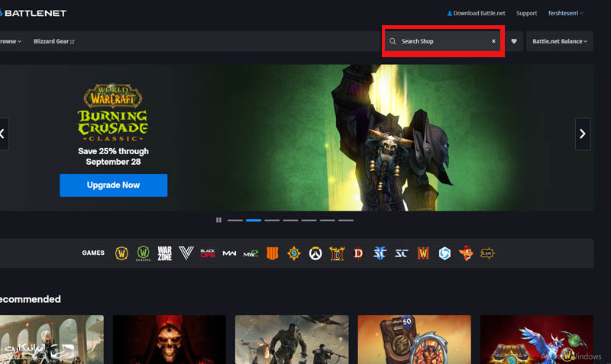
Task: Expand the fershteserri account menu
Action: 566,13
